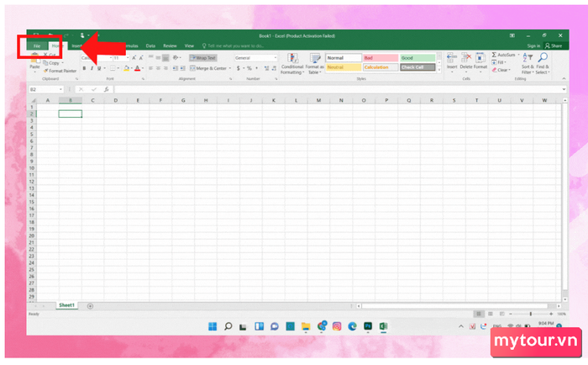Image resolution: width=588 pixels, height=365 pixels.
Task: Open Format as Table menu
Action: click(314, 63)
